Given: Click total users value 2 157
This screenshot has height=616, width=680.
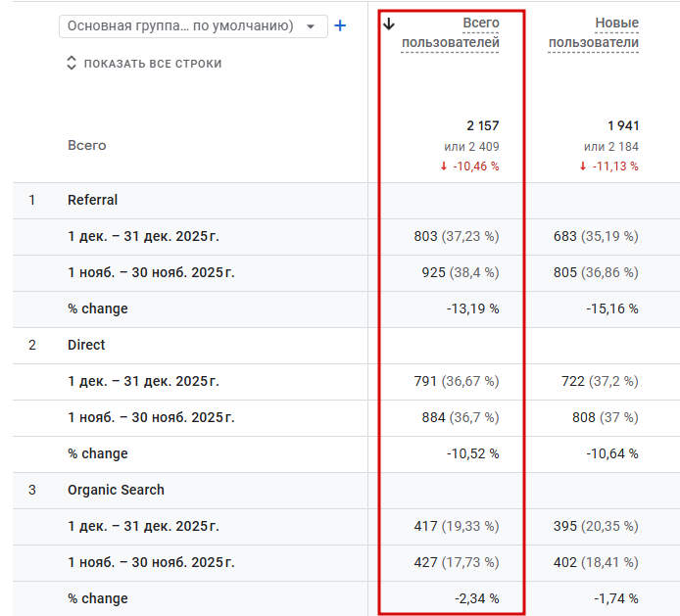Looking at the screenshot, I should click(x=482, y=125).
